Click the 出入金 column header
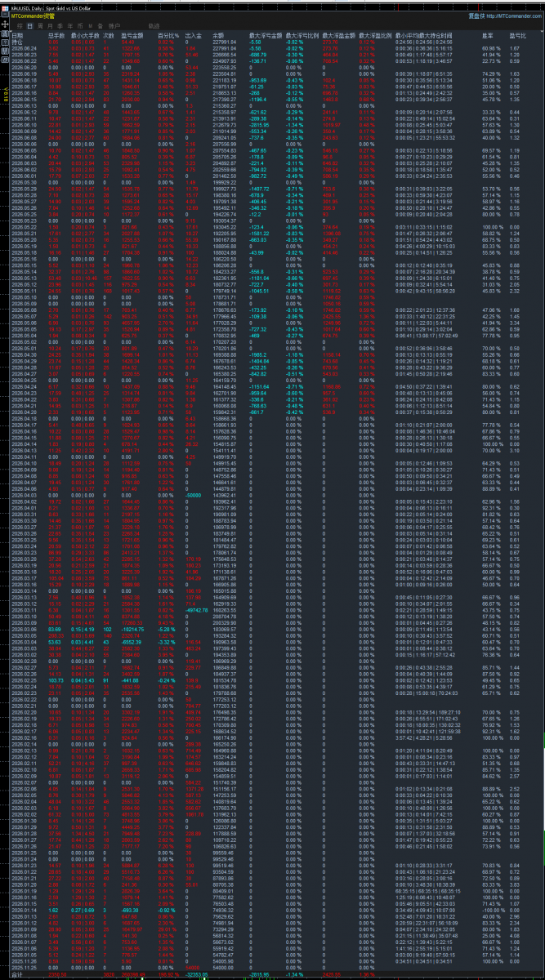Screen dimensions: 545x980 click(x=193, y=36)
